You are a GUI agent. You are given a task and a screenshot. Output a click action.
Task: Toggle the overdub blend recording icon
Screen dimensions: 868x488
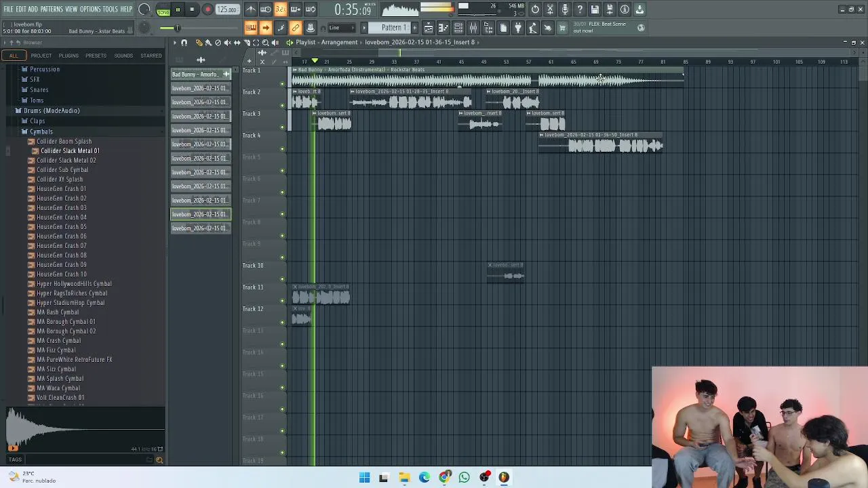coord(295,9)
